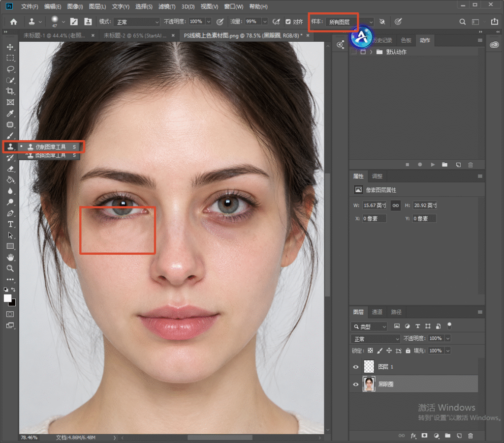Viewport: 504px width, 443px height.
Task: Toggle lock position icon
Action: point(389,351)
